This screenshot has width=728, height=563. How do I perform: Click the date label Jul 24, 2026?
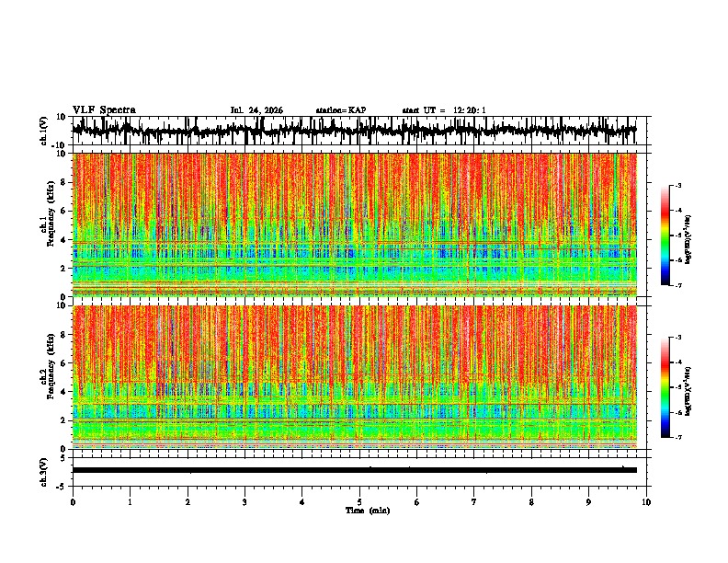point(256,110)
